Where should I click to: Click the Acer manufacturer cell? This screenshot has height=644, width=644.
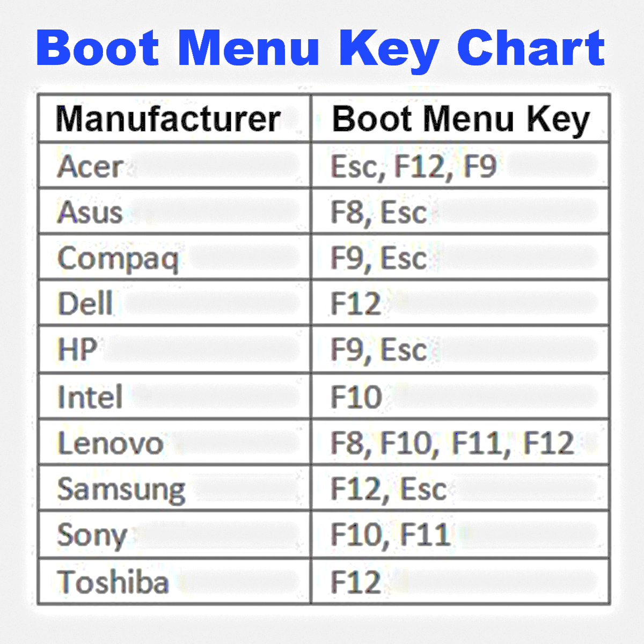pos(174,165)
